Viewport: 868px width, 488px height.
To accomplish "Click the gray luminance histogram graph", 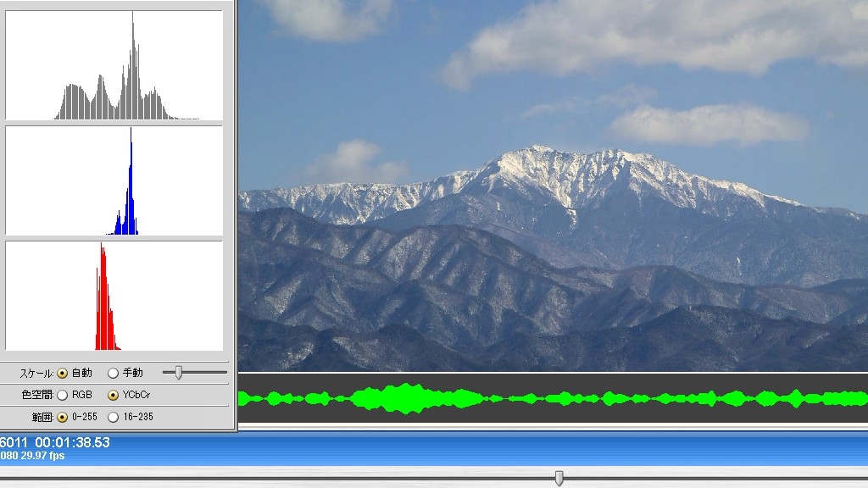I will pos(114,64).
